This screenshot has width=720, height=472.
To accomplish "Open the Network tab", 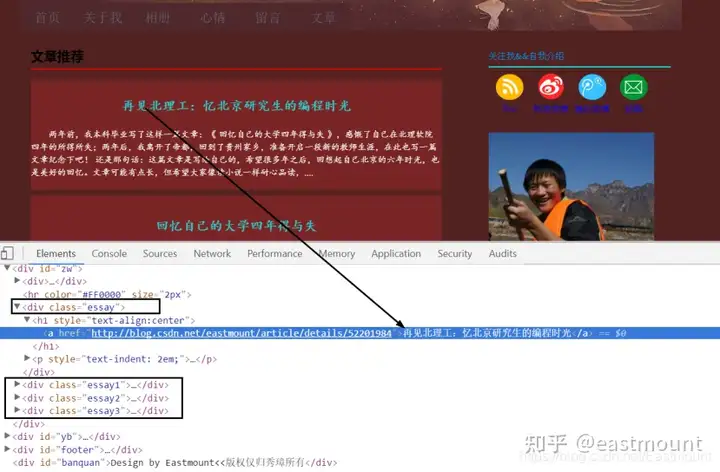I will pos(212,253).
